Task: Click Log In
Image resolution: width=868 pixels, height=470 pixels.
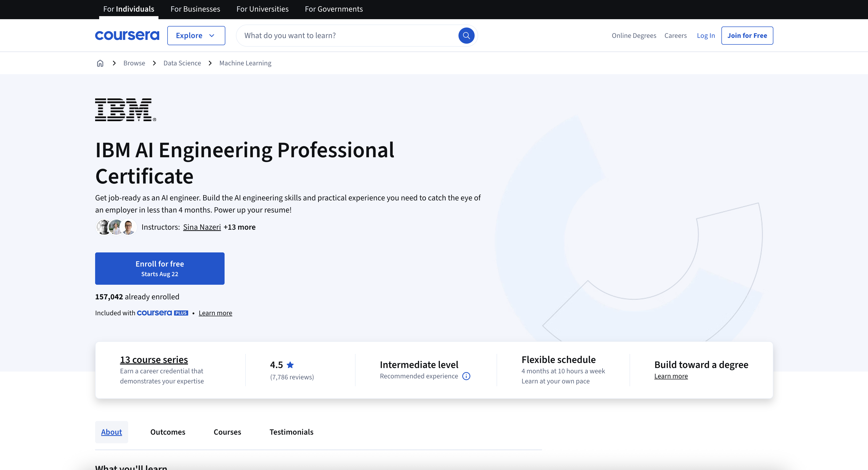Action: coord(706,35)
